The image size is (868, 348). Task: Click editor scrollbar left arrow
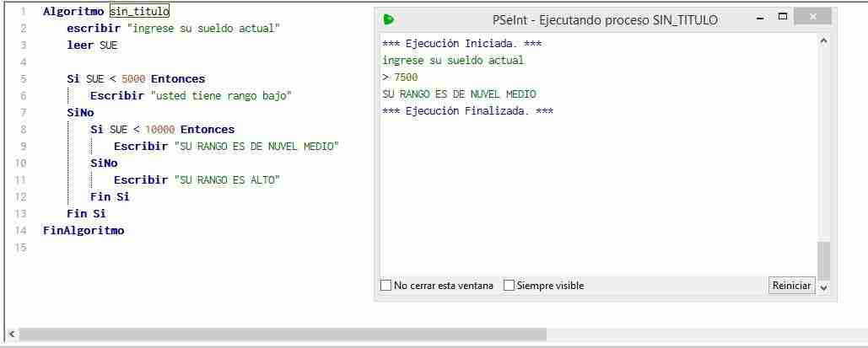tap(12, 335)
